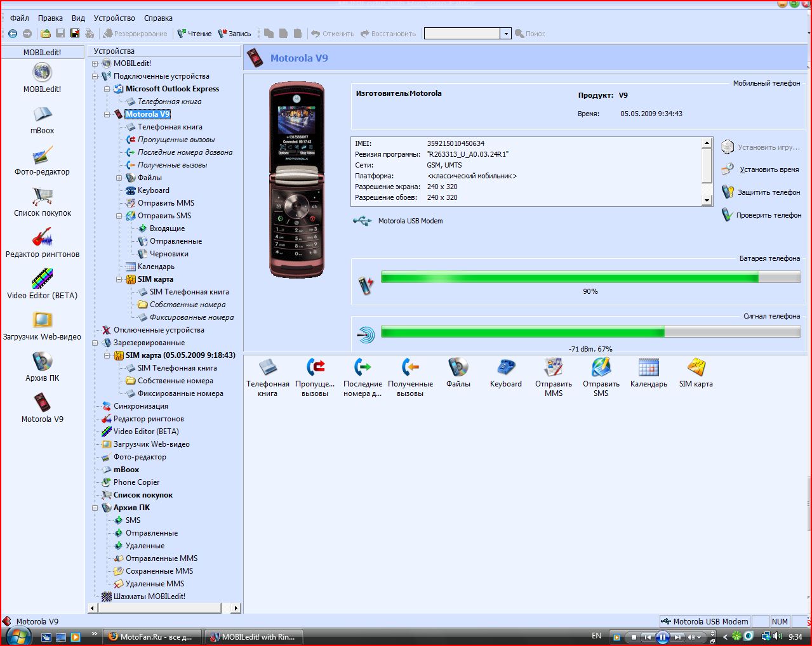Collapse the Архив ПК tree node
Image resolution: width=812 pixels, height=646 pixels.
pyautogui.click(x=95, y=508)
